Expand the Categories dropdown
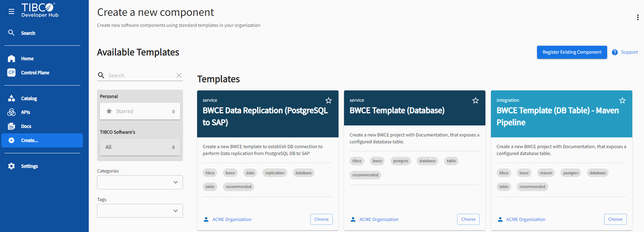This screenshot has width=644, height=232. 140,182
